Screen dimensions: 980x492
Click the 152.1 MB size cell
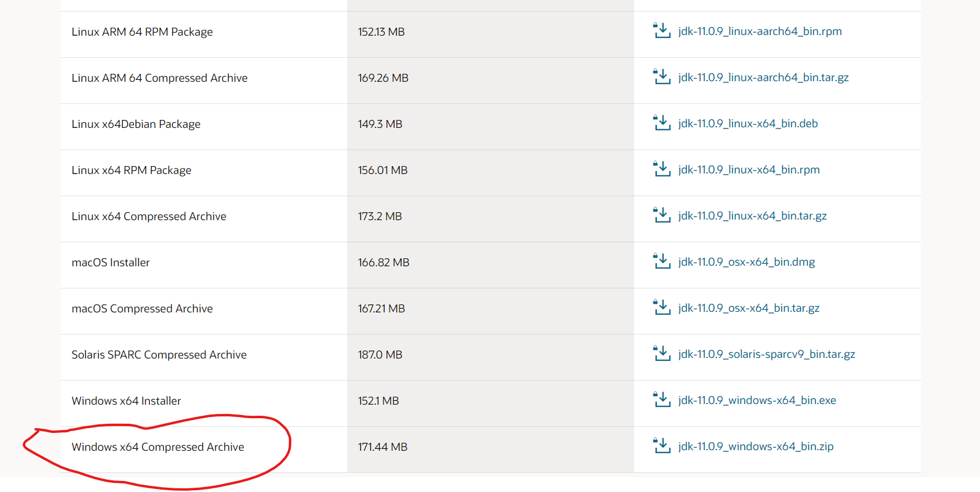(x=490, y=403)
